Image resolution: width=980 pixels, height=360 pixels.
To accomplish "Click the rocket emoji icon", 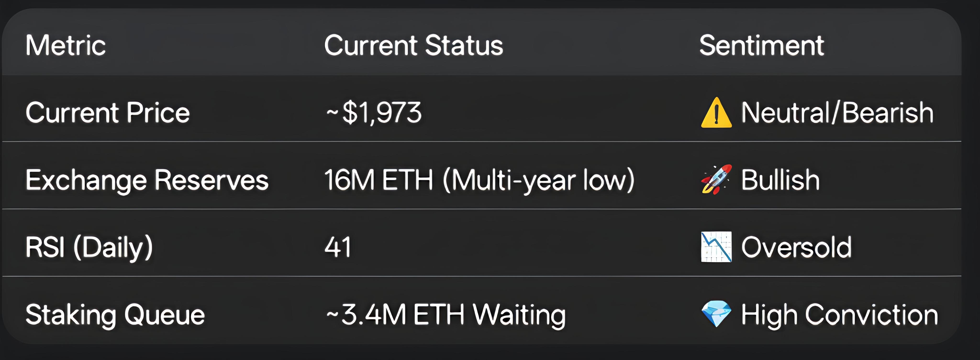I will pyautogui.click(x=716, y=180).
